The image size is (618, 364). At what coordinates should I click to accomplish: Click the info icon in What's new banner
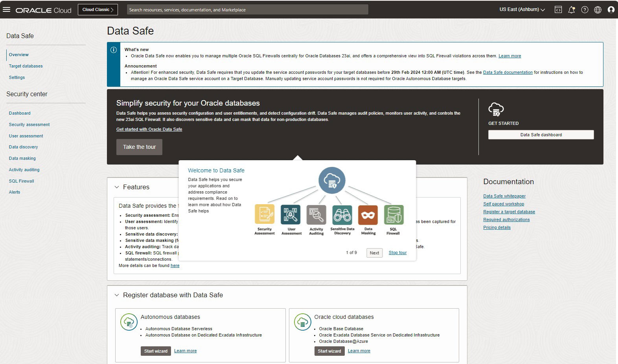pyautogui.click(x=114, y=50)
